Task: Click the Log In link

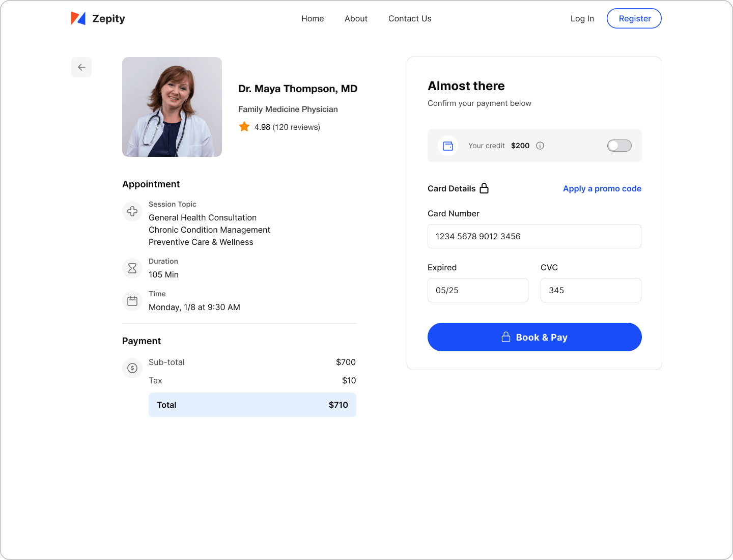Action: coord(582,19)
